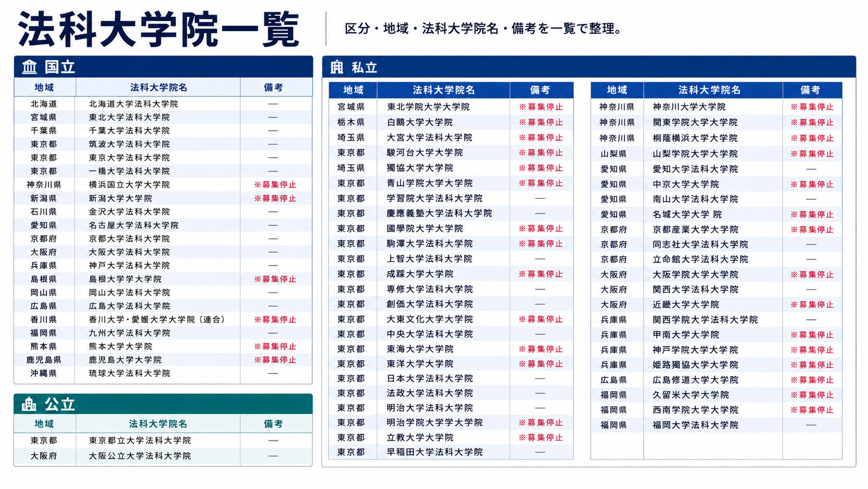The height and width of the screenshot is (489, 868).
Task: Select 上智大学法科大学院
Action: pyautogui.click(x=429, y=258)
